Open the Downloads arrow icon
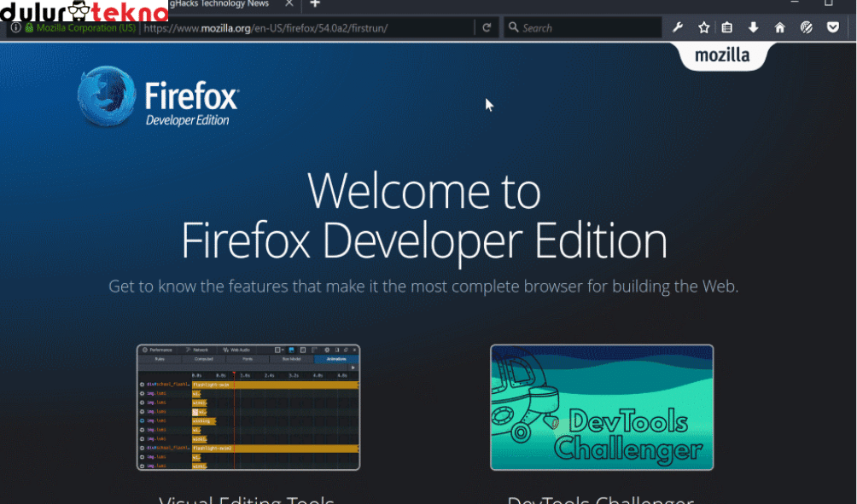 [x=753, y=27]
